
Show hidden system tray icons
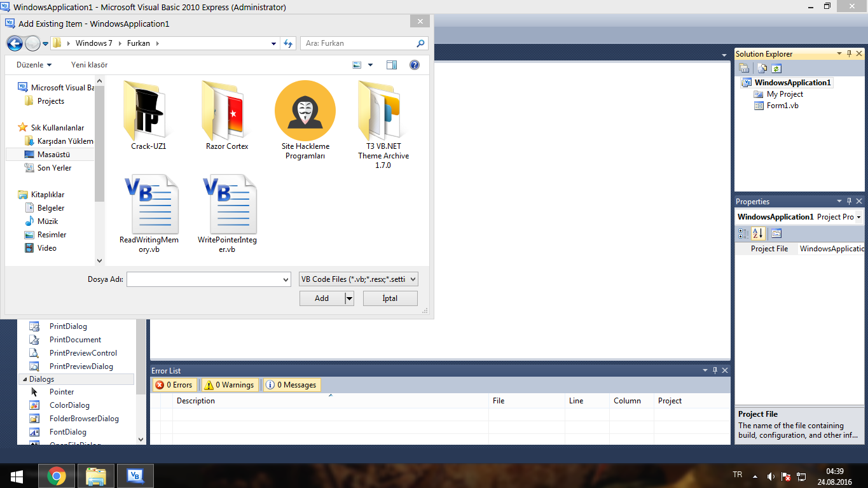click(x=755, y=477)
